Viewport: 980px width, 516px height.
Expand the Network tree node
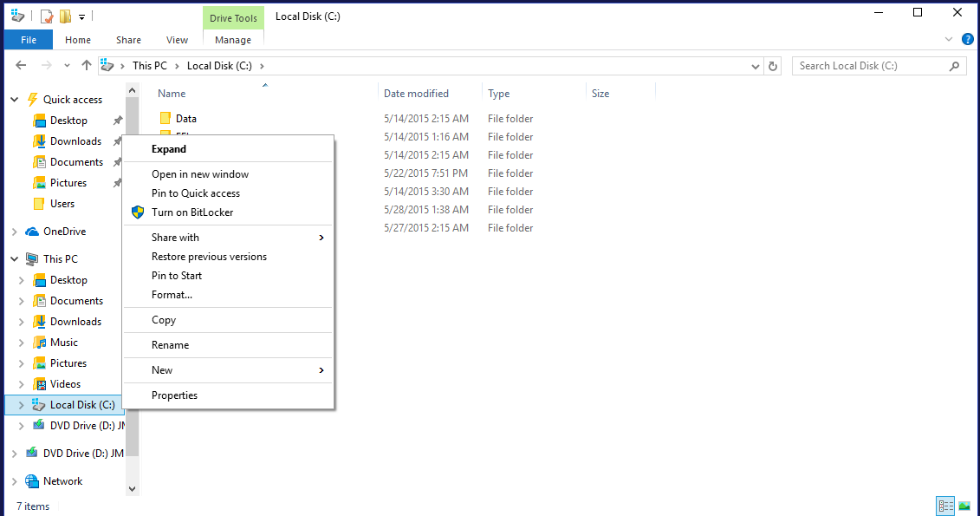(15, 481)
